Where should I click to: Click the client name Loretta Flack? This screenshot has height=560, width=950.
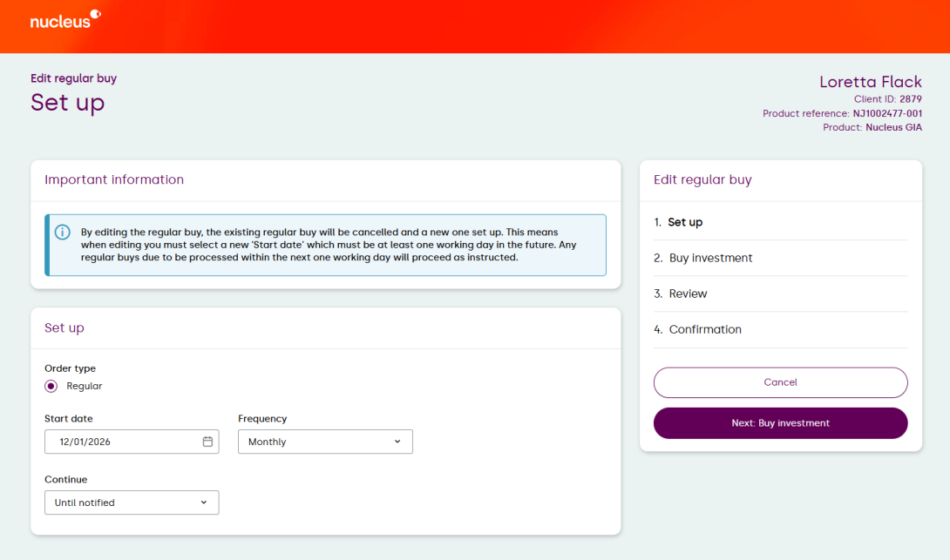coord(870,82)
